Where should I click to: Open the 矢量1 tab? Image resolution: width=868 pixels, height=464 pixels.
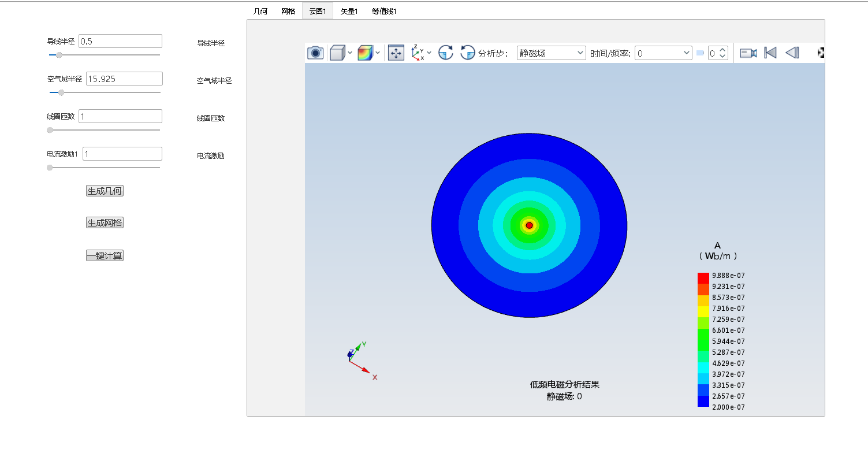349,11
